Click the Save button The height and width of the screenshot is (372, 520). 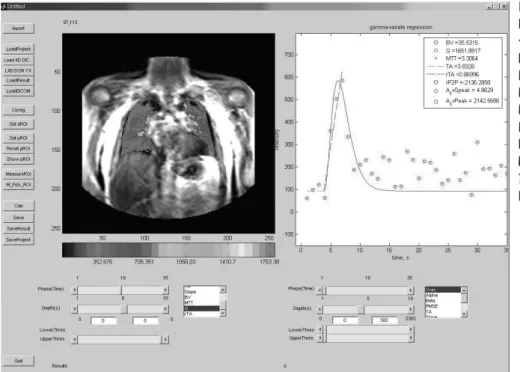(x=18, y=217)
